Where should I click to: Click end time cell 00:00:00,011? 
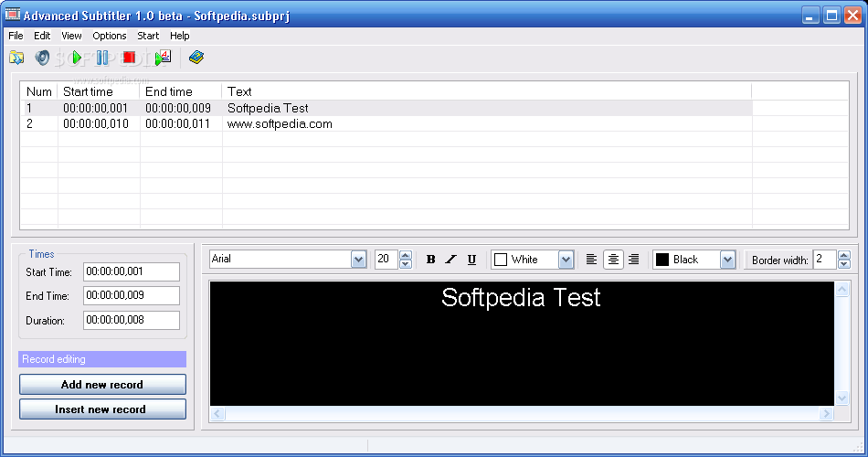[x=177, y=123]
